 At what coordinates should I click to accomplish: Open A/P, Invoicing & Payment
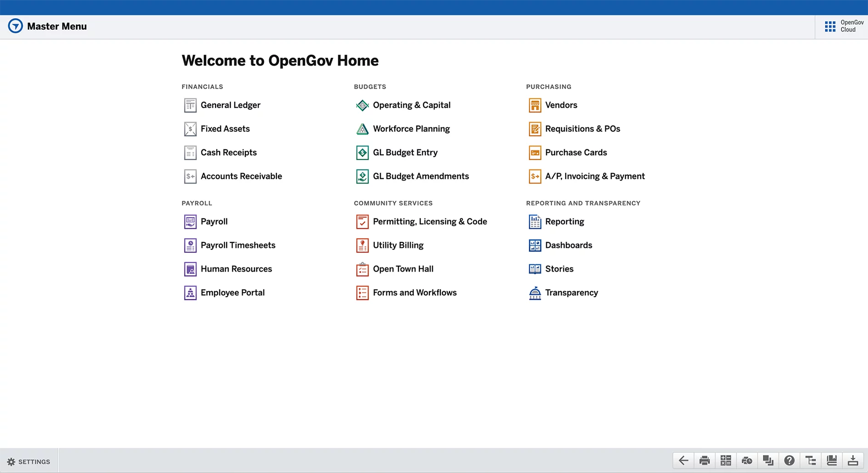[x=595, y=176]
